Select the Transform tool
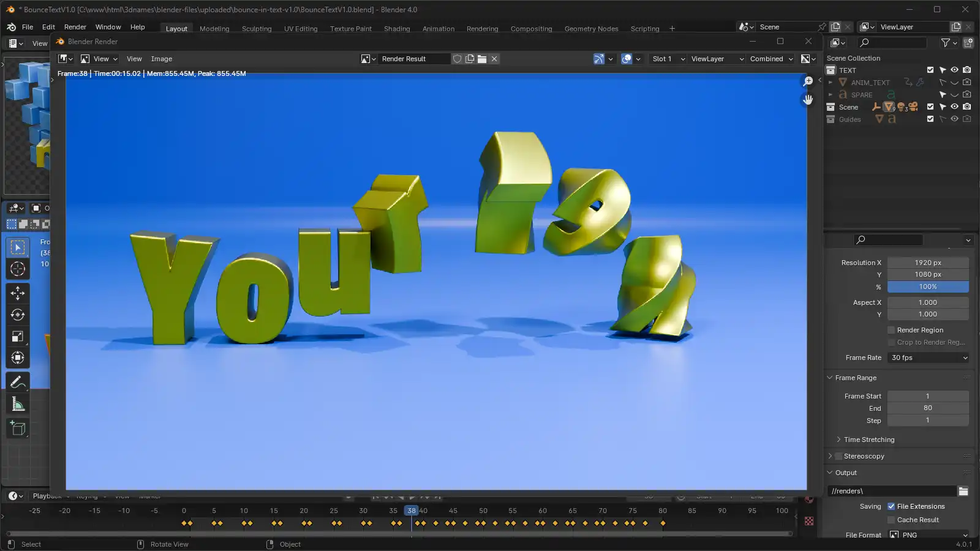Screen dimensions: 980x551 coord(18,358)
